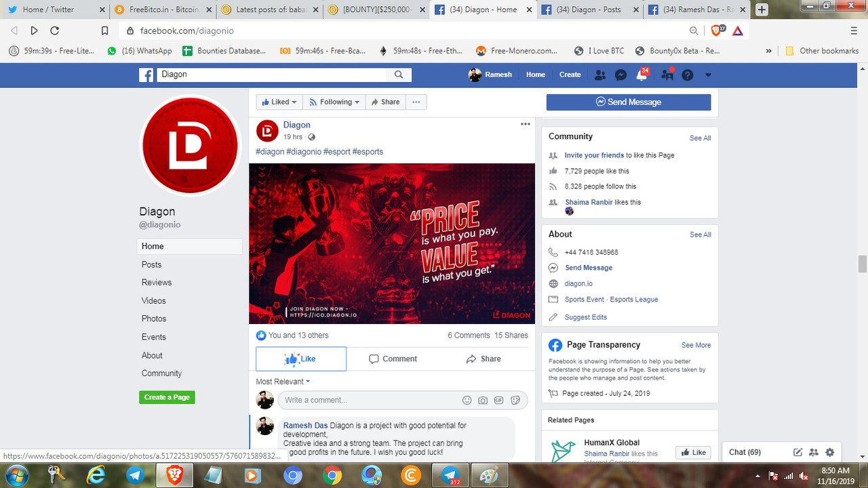Select Events in page sidebar
The image size is (868, 488).
click(154, 337)
